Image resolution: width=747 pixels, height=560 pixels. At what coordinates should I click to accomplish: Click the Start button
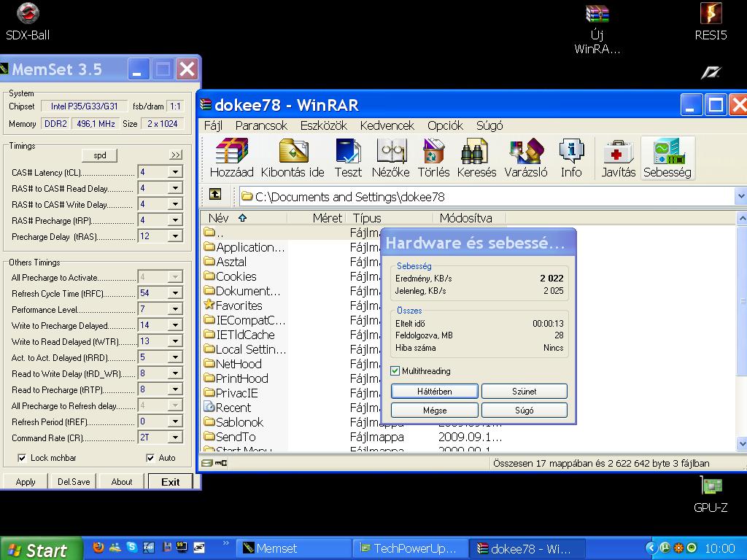coord(41,548)
